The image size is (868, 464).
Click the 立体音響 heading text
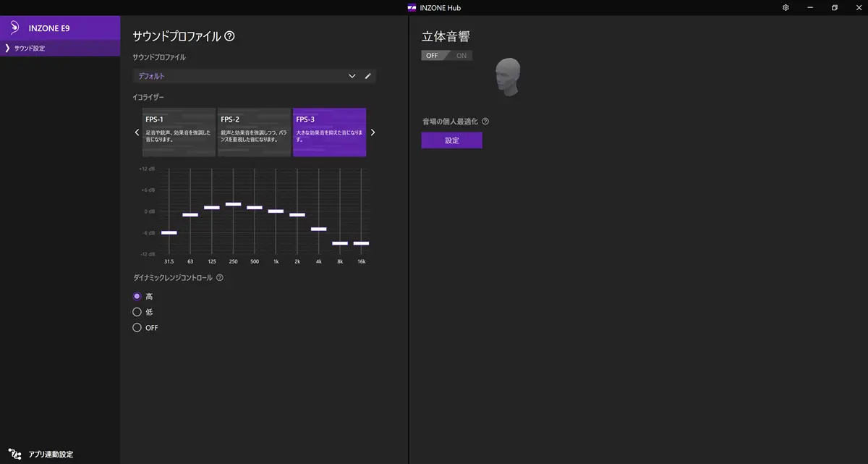(446, 36)
